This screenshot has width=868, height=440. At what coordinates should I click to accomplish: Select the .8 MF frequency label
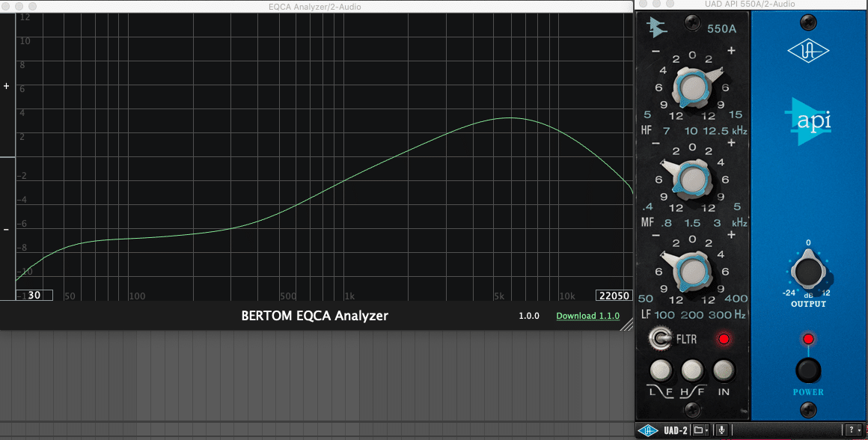tap(667, 223)
